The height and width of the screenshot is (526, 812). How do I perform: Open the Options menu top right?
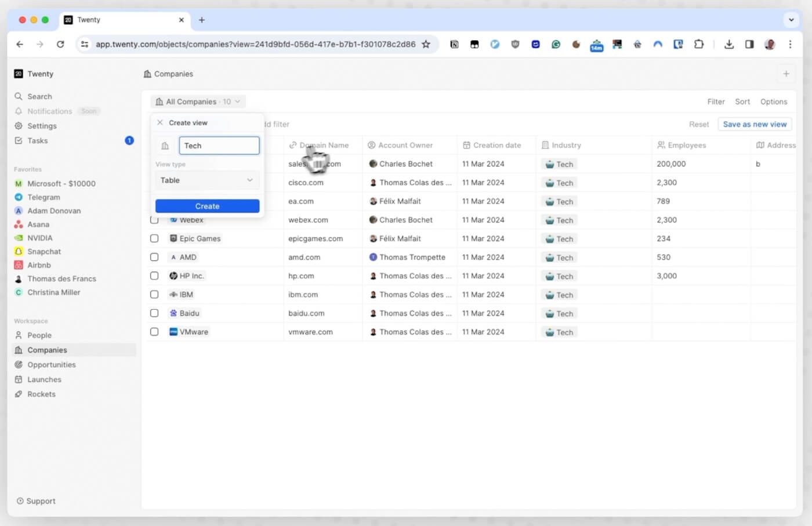pyautogui.click(x=774, y=101)
